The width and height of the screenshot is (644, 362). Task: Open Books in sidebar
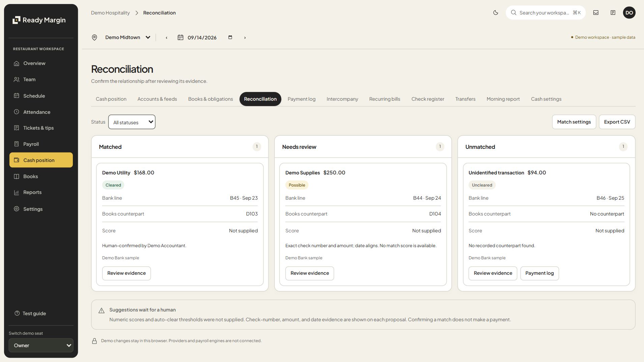tap(41, 176)
